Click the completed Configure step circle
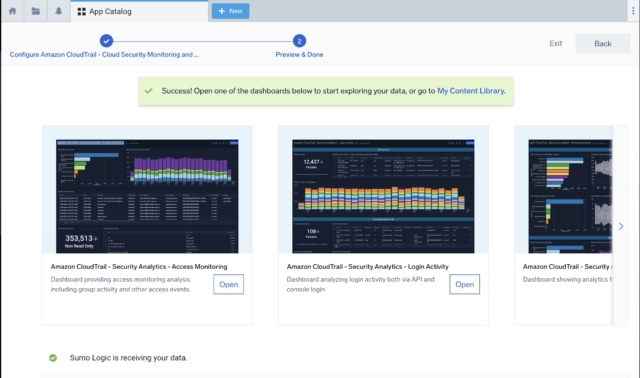Viewport: 640px width, 378px height. tap(106, 41)
